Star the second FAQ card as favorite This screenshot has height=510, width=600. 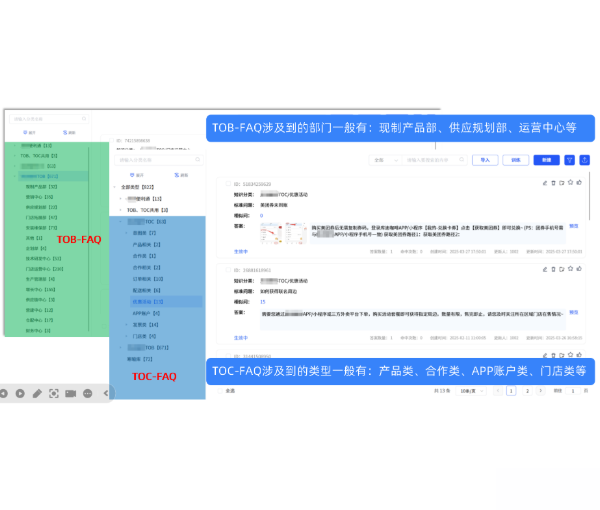click(x=569, y=269)
